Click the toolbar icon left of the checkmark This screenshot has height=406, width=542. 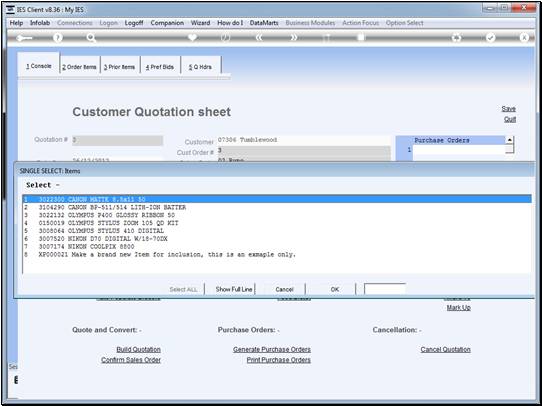tap(457, 38)
